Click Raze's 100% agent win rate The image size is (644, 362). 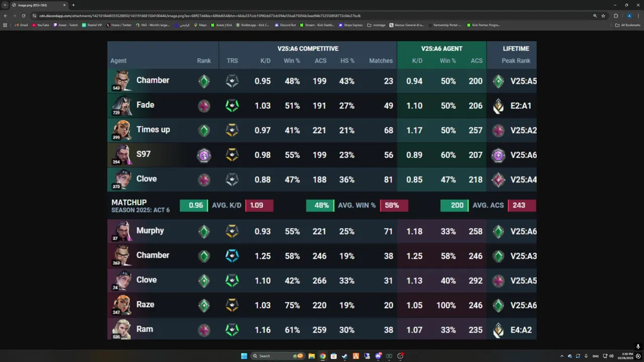coord(446,305)
